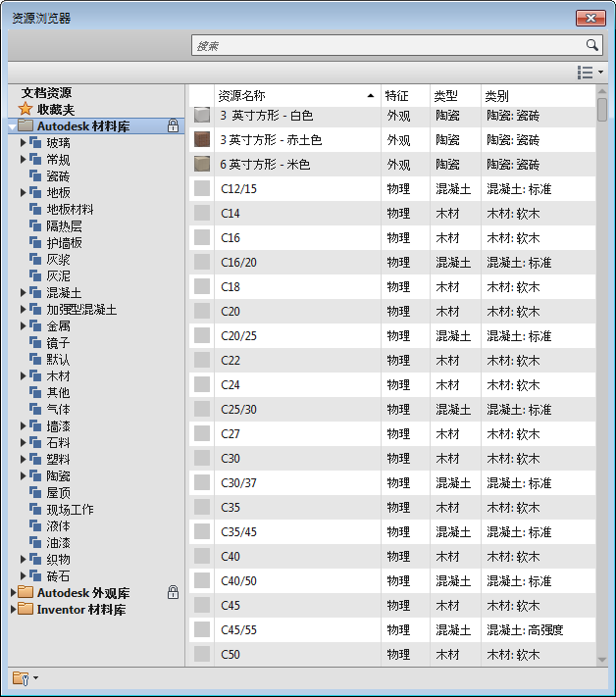The image size is (616, 697).
Task: Expand the 加强型混凝土 category
Action: pos(24,310)
